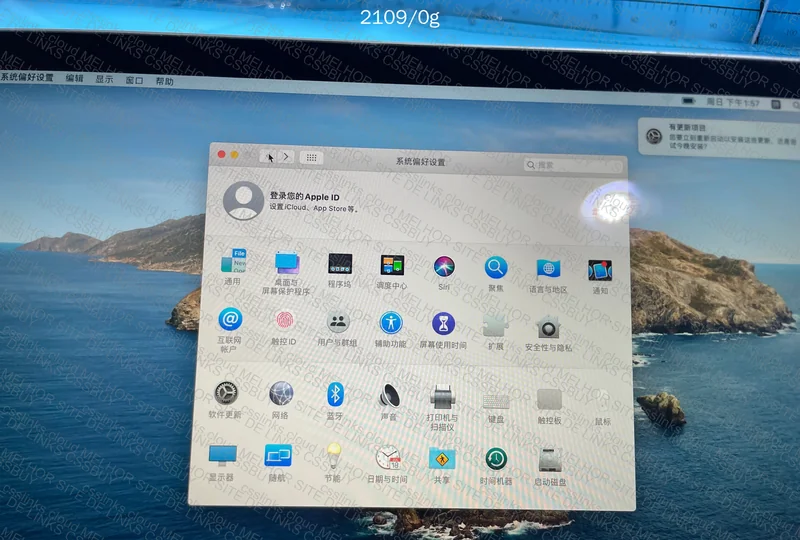Image resolution: width=800 pixels, height=540 pixels.
Task: Click the battery status icon in the menu bar
Action: point(689,101)
